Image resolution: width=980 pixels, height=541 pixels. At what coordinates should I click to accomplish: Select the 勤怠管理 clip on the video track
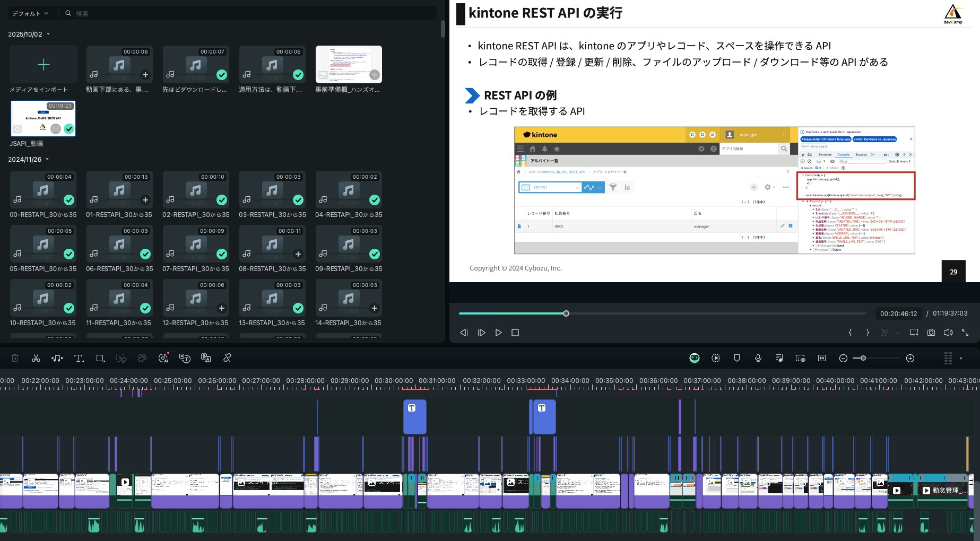[x=943, y=491]
